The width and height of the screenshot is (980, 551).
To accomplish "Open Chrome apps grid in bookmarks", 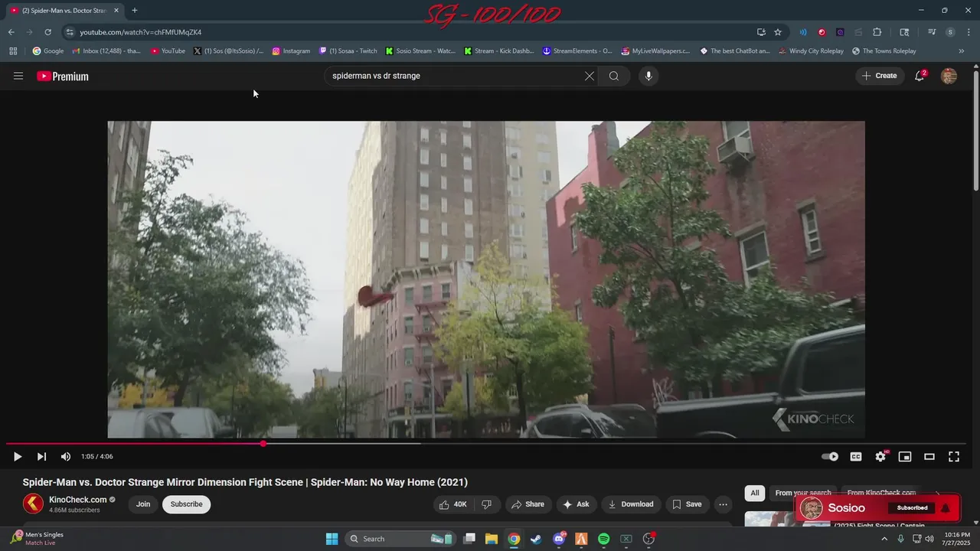I will click(13, 51).
